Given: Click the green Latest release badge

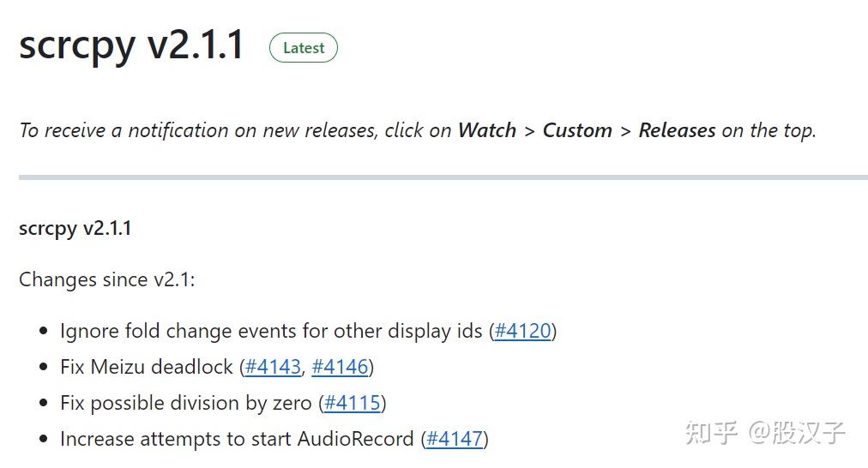Looking at the screenshot, I should pyautogui.click(x=304, y=48).
